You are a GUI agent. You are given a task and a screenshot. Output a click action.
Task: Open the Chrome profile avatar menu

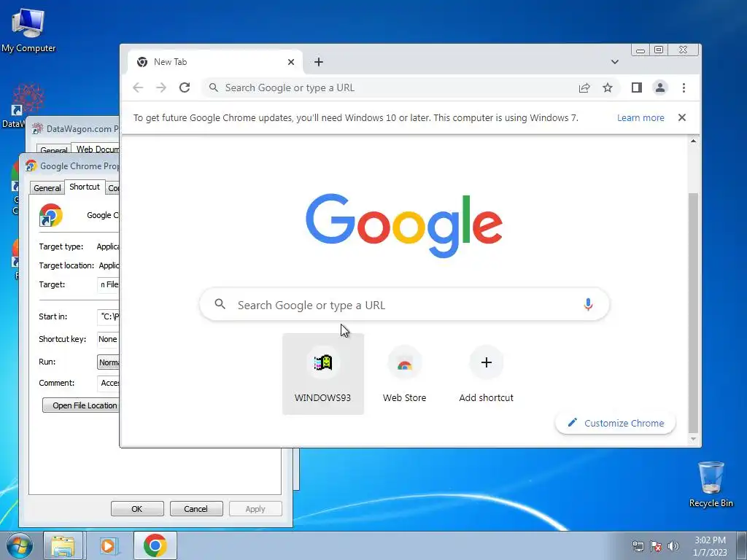659,87
